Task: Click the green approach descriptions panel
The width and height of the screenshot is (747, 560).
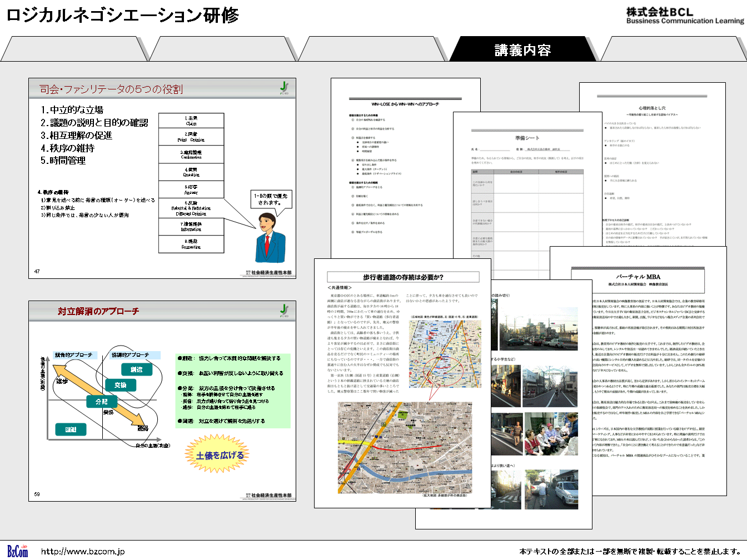Action: click(x=233, y=390)
